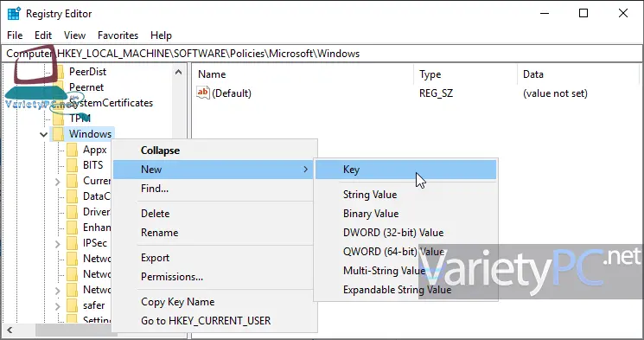Image resolution: width=644 pixels, height=340 pixels.
Task: Create a QWORD (64-bit) Value
Action: point(393,251)
